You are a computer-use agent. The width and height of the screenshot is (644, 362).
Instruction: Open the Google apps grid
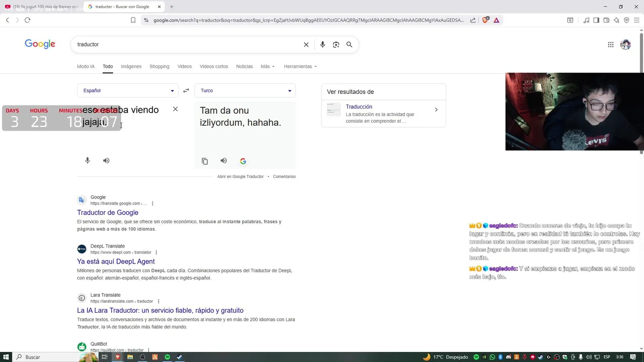point(610,44)
